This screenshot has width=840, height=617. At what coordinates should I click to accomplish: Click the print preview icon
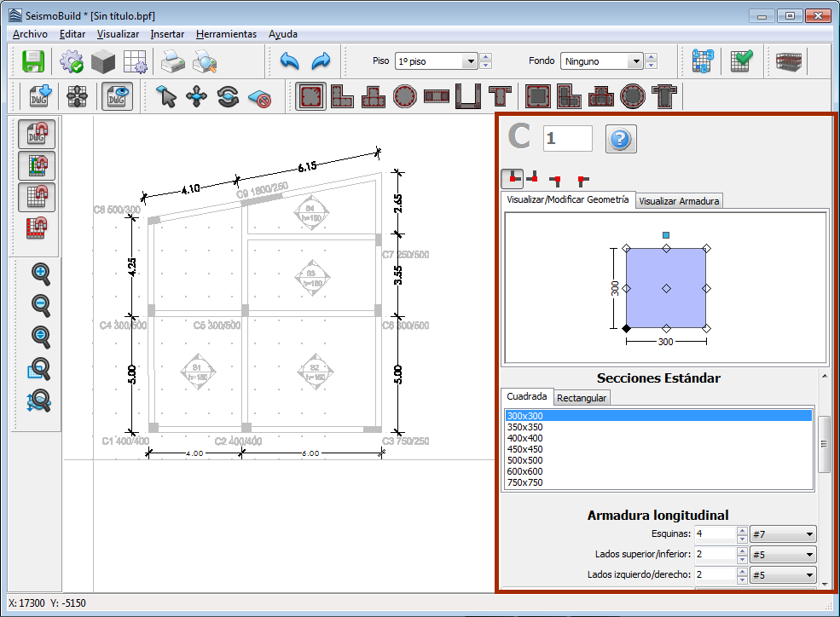[205, 61]
